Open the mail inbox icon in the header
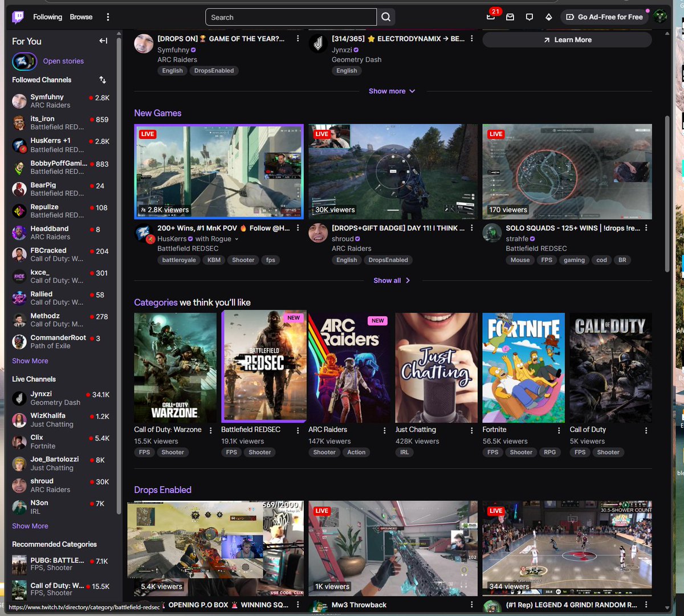 click(510, 17)
